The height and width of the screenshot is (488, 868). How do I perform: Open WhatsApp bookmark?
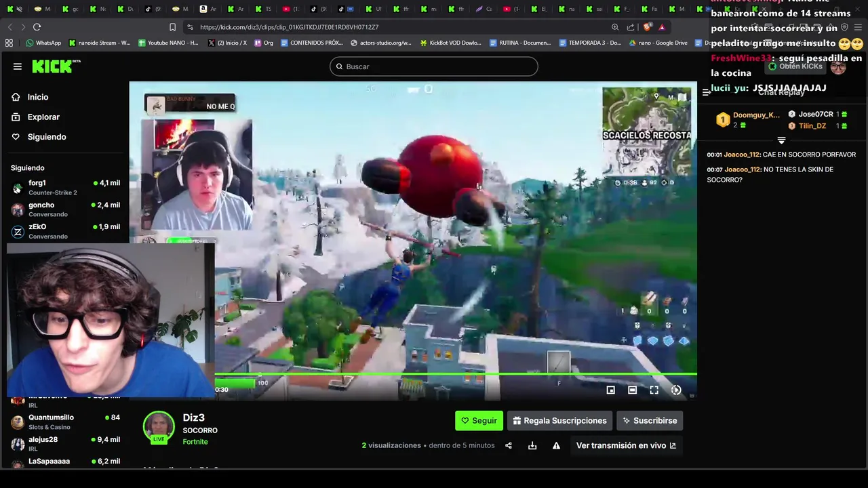[x=43, y=43]
